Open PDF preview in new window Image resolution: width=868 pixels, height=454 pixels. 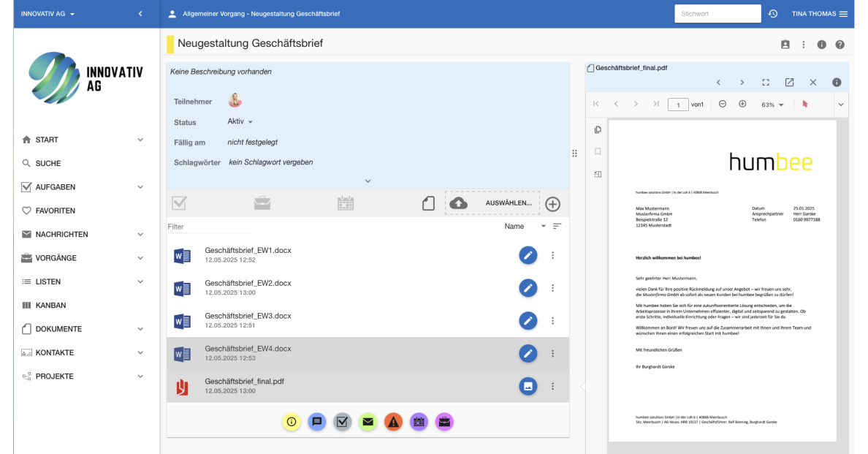click(789, 83)
